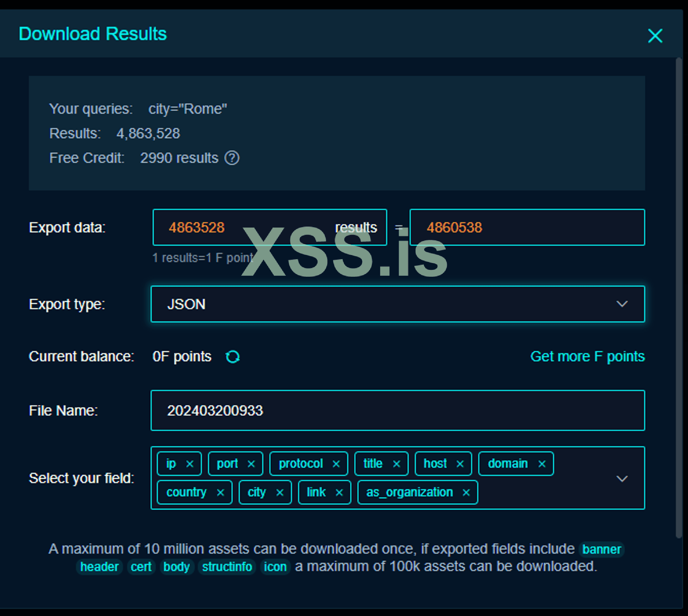The width and height of the screenshot is (688, 616).
Task: Expand the Select your field dropdown arrow
Action: pyautogui.click(x=622, y=478)
